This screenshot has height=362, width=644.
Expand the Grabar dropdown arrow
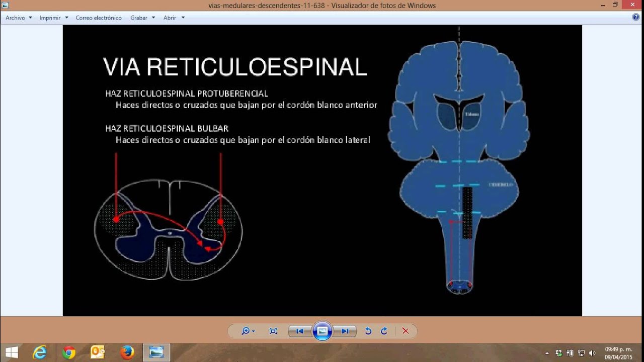pyautogui.click(x=153, y=18)
